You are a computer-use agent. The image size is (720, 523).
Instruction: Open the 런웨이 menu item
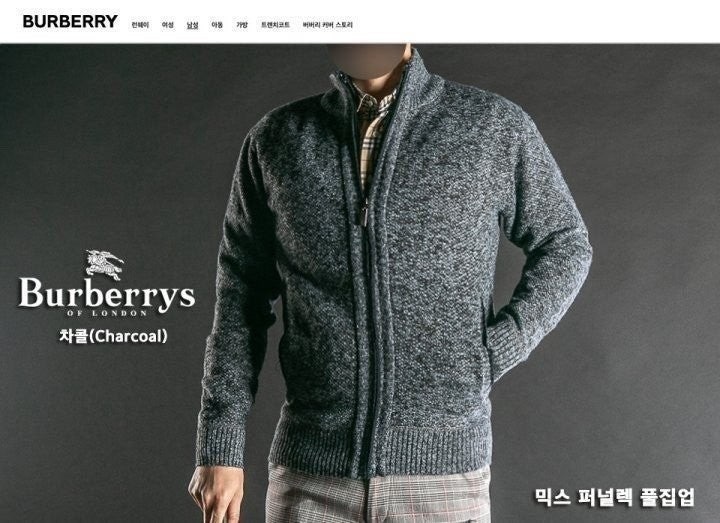click(140, 25)
